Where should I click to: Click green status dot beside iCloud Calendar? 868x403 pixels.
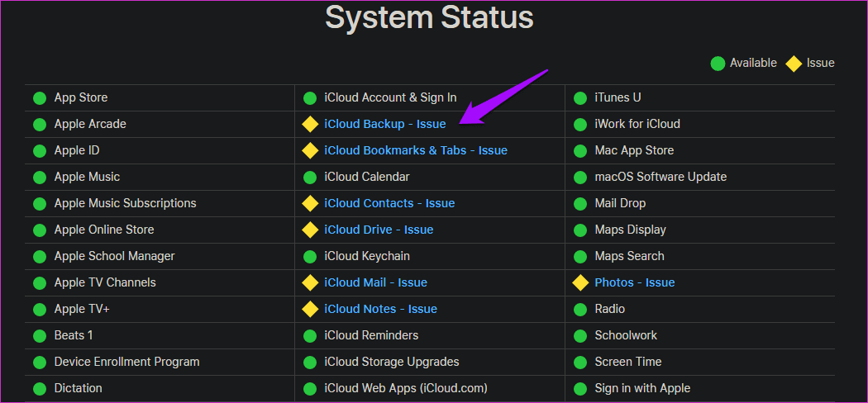click(310, 178)
